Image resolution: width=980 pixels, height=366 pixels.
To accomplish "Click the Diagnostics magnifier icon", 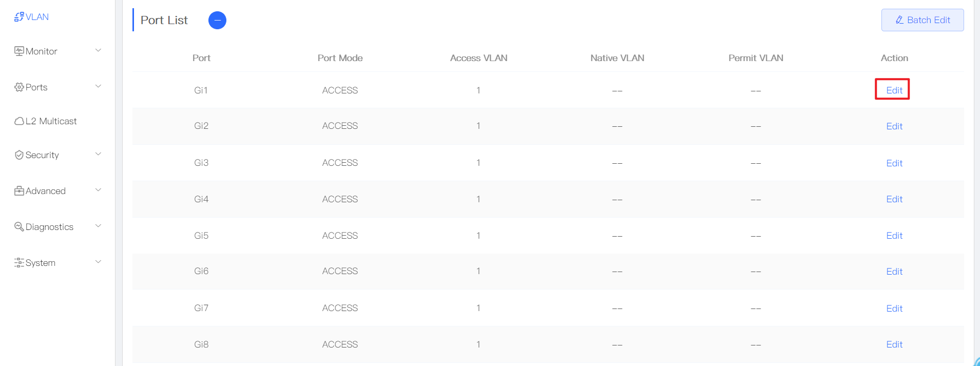I will [x=19, y=227].
